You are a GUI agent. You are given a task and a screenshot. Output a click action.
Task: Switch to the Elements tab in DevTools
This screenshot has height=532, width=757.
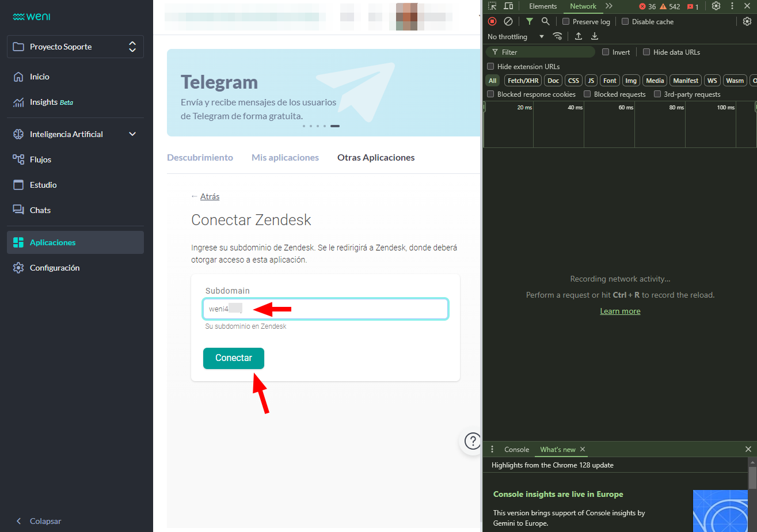pyautogui.click(x=542, y=6)
